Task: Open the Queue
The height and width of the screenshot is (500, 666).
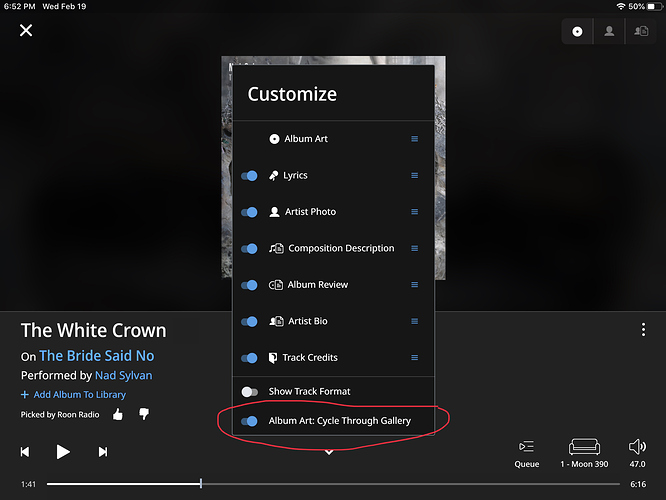Action: coord(527,454)
